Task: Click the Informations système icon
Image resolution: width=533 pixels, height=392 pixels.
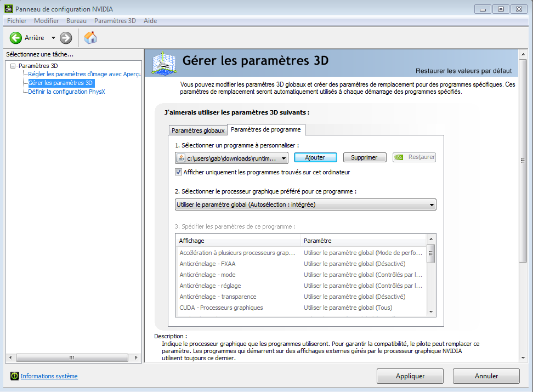Action: [15, 376]
